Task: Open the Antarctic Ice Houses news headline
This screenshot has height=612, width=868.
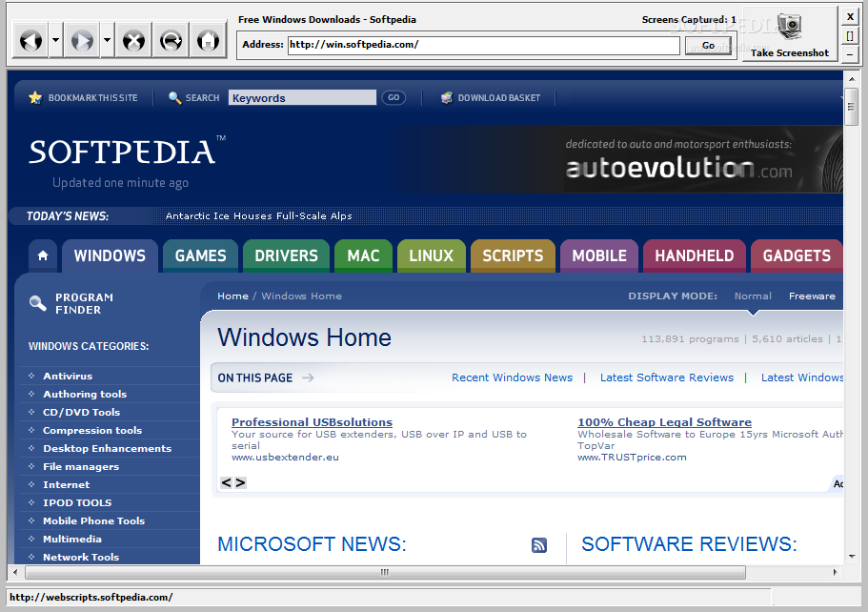Action: [x=258, y=216]
